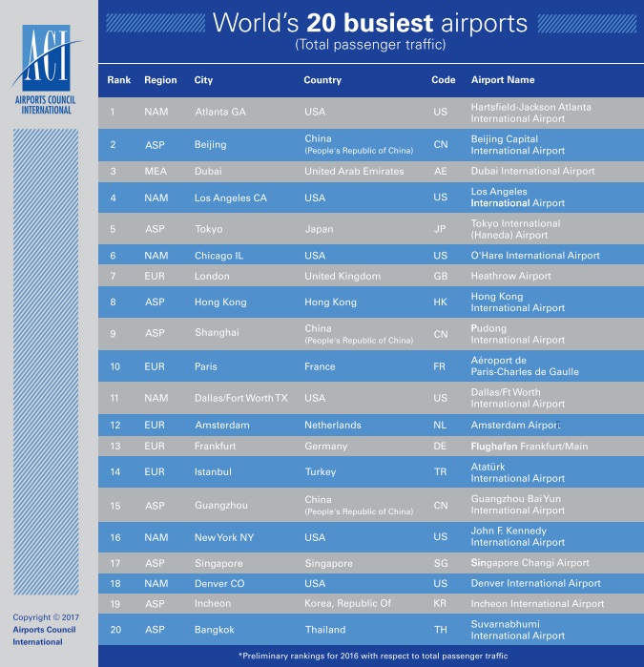Select the 'Frankfurt' city cell
Image resolution: width=644 pixels, height=667 pixels.
pyautogui.click(x=216, y=447)
